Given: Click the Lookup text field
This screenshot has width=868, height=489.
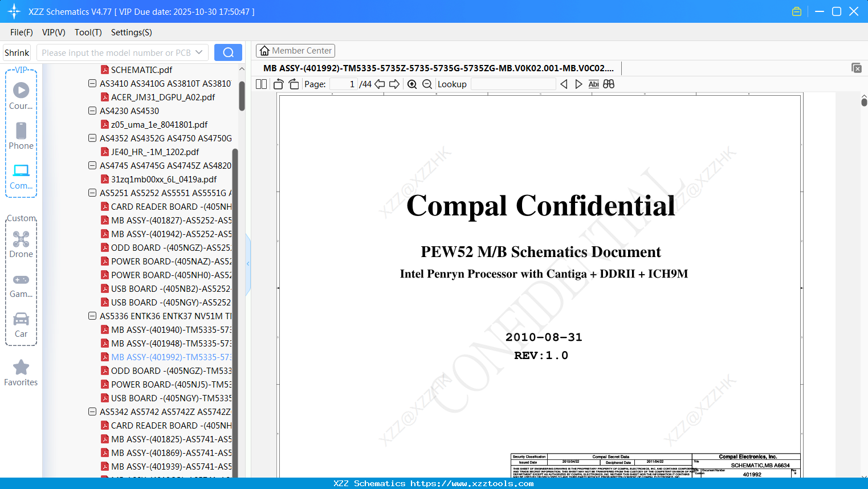Looking at the screenshot, I should [513, 84].
